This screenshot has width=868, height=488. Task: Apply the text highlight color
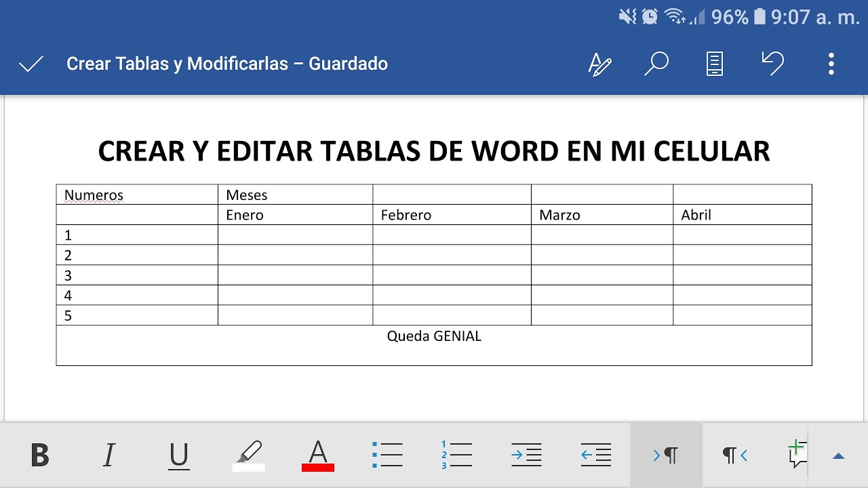coord(248,455)
